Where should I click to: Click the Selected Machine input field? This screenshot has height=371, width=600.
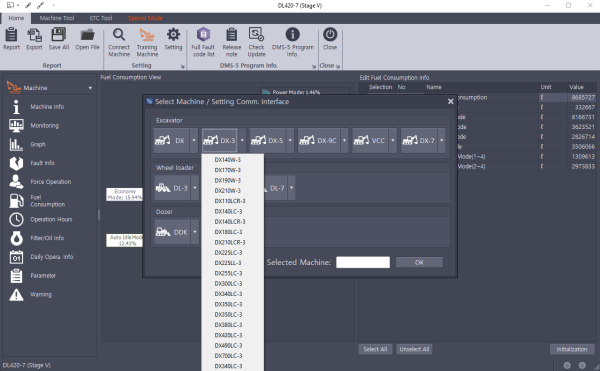(363, 262)
